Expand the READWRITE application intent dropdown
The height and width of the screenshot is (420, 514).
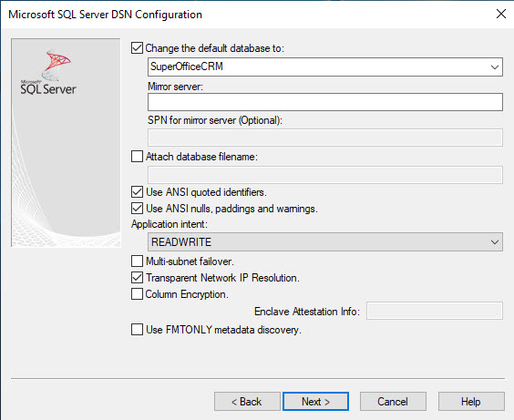pyautogui.click(x=324, y=241)
